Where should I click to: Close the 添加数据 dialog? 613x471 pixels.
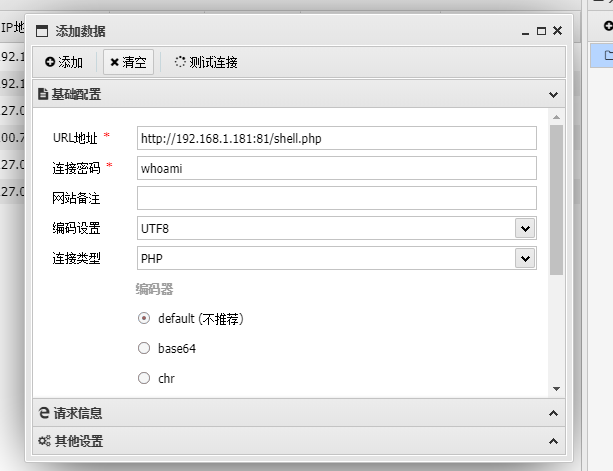point(558,30)
